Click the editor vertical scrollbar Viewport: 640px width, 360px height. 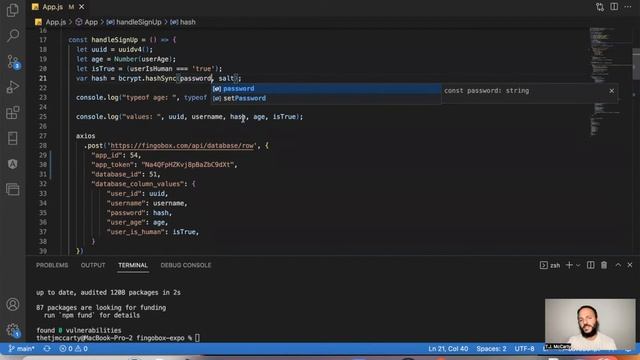(x=636, y=64)
